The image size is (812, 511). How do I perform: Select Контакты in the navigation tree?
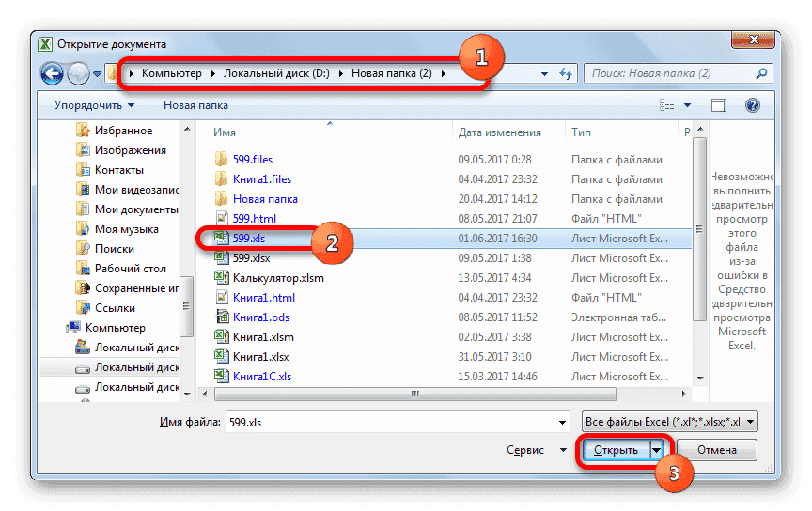click(x=119, y=170)
